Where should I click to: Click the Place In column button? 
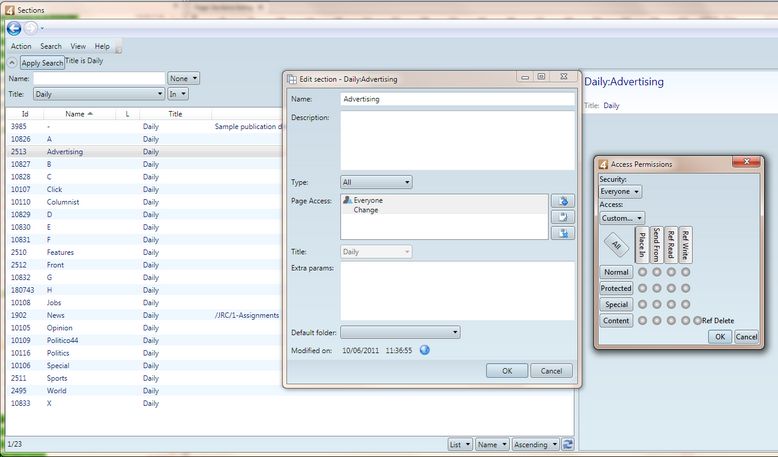(642, 245)
